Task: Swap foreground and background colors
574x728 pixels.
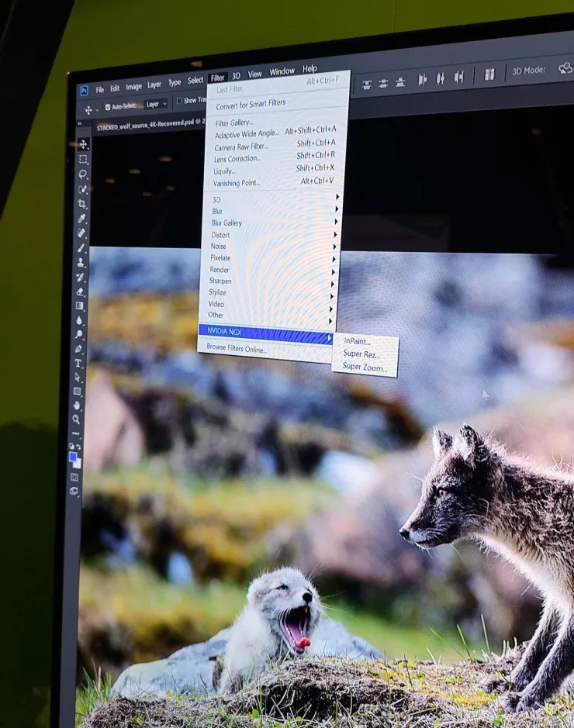Action: pyautogui.click(x=78, y=447)
